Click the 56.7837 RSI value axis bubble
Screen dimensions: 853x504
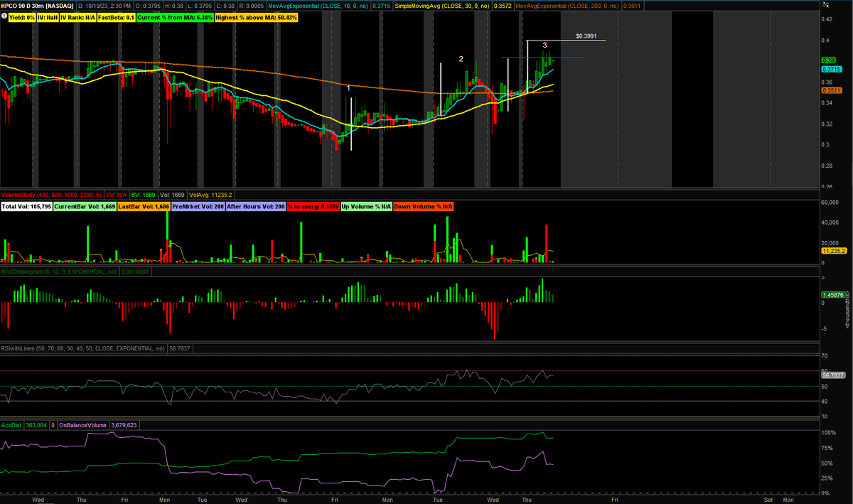(832, 375)
